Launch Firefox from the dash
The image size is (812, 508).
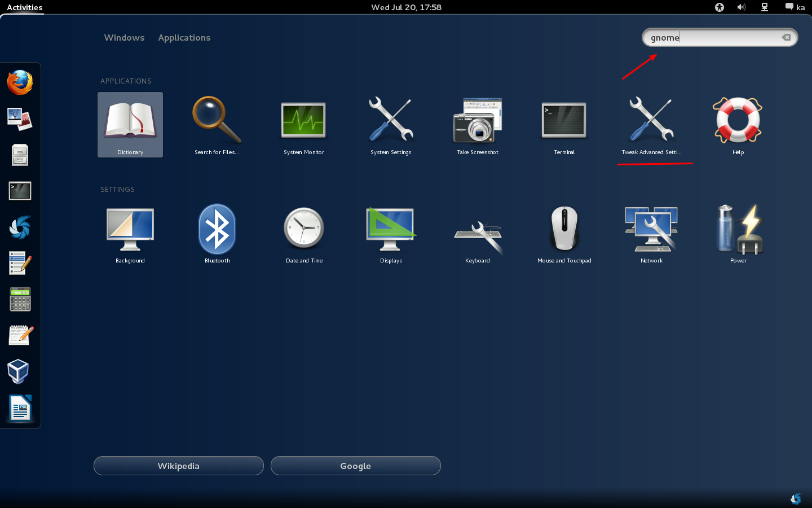click(20, 82)
